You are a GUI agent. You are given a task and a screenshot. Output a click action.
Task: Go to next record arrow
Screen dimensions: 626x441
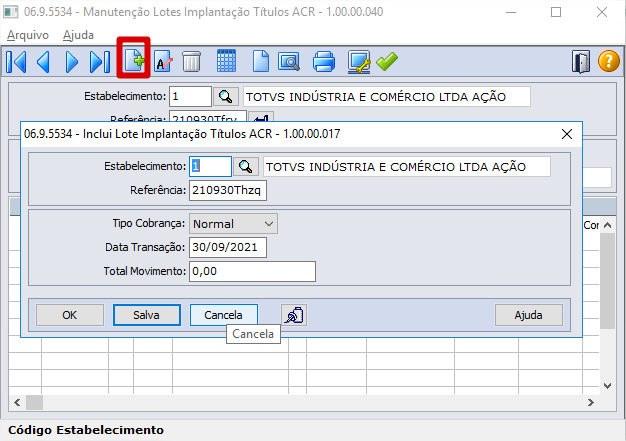click(71, 61)
